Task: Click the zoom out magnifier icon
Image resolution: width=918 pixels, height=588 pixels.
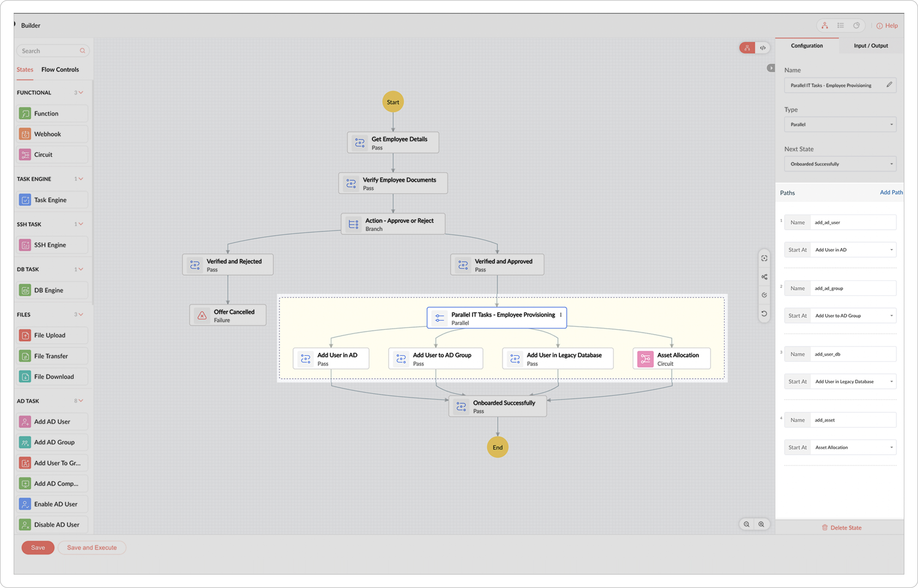Action: point(746,524)
